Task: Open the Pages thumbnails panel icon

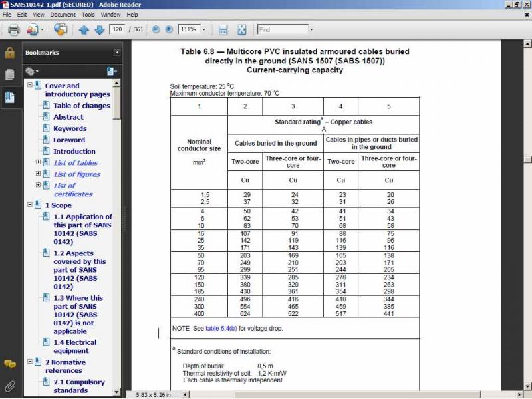Action: (x=9, y=74)
